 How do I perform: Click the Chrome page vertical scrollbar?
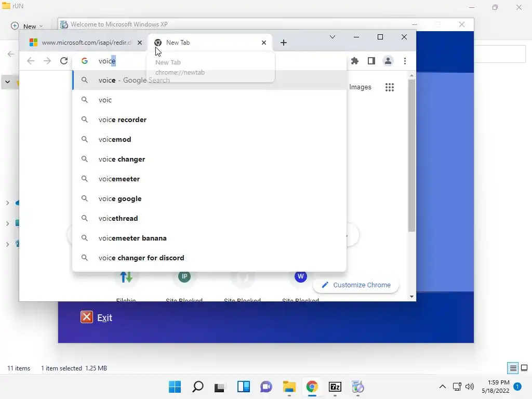[x=411, y=155]
